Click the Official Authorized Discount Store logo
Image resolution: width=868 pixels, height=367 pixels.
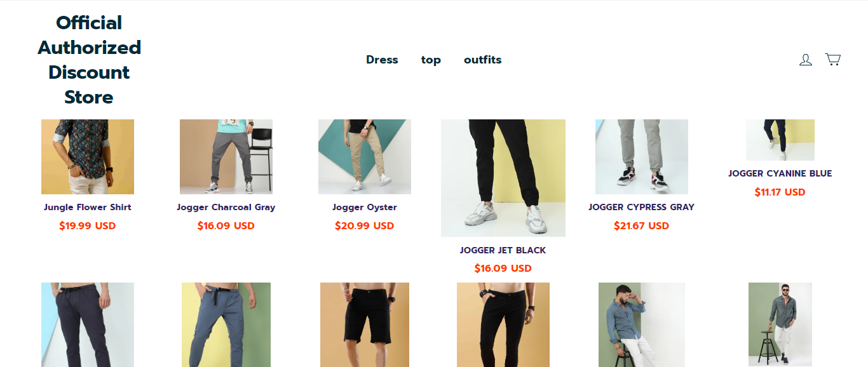[x=89, y=60]
